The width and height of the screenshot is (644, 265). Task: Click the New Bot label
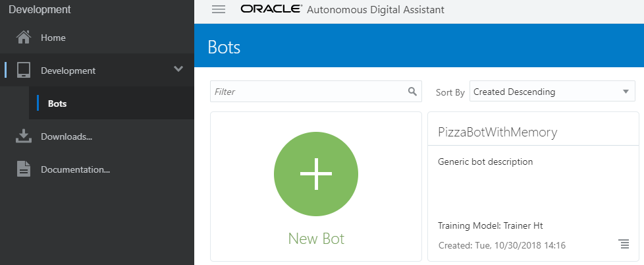[x=316, y=238]
